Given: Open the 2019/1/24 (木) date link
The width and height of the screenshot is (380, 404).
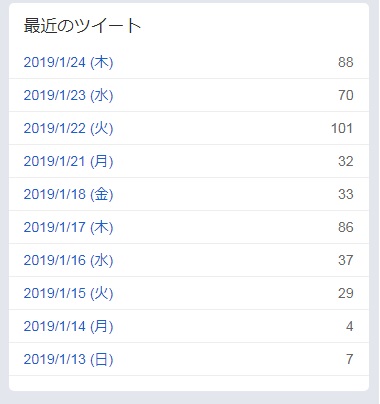Looking at the screenshot, I should coord(68,62).
